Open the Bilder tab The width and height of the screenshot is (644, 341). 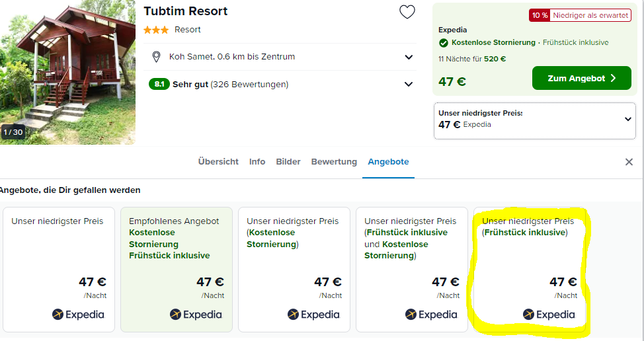point(288,162)
